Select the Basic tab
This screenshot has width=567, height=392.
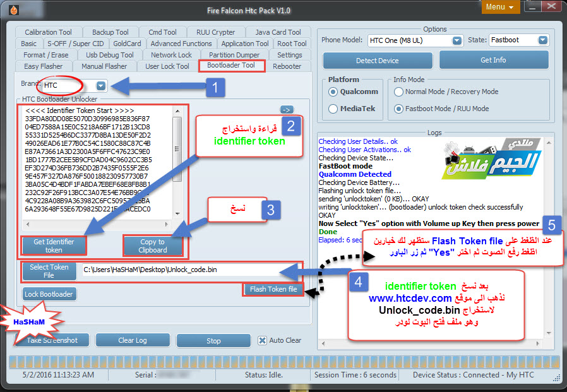(x=28, y=44)
